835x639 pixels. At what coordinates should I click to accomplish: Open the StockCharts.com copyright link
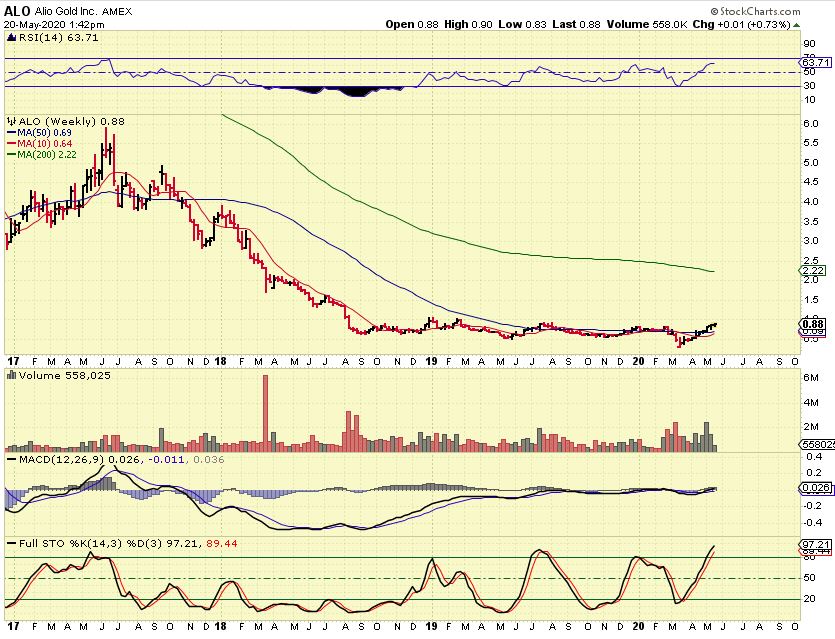tap(755, 11)
